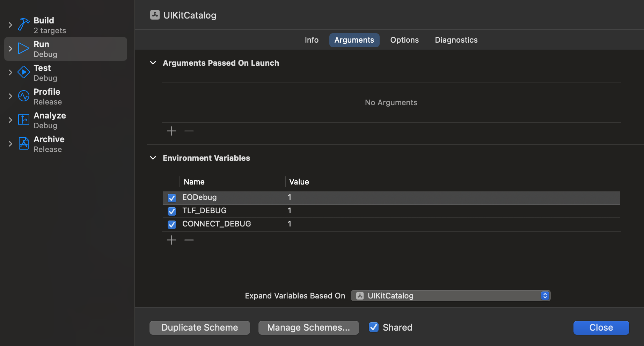Toggle the Shared checkbox
Screen dimensions: 644x346
tap(373, 327)
